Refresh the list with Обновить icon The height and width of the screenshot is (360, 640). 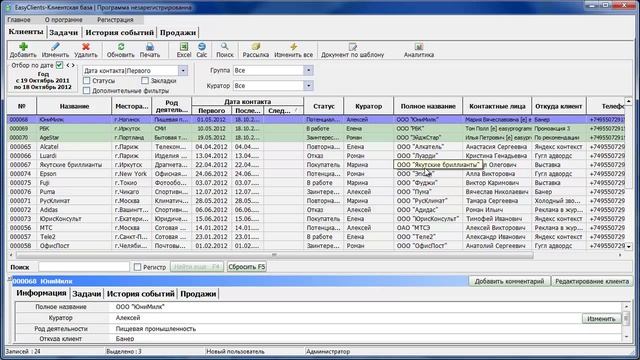point(121,47)
